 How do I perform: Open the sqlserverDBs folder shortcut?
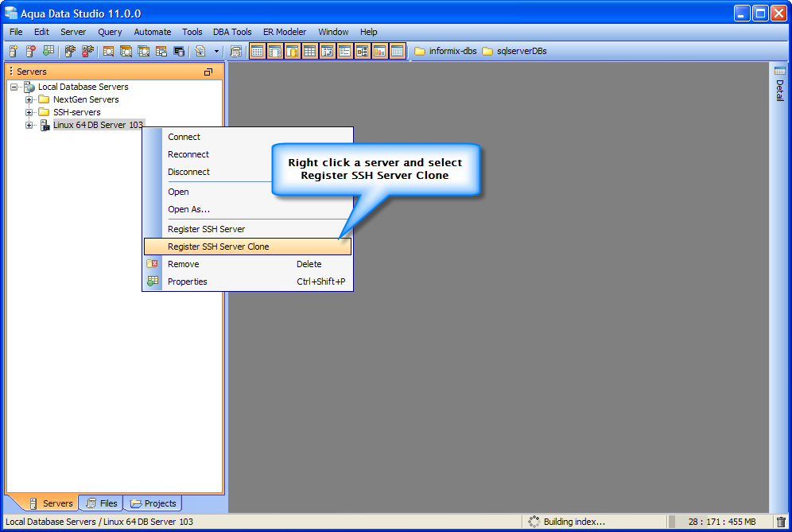(x=514, y=51)
